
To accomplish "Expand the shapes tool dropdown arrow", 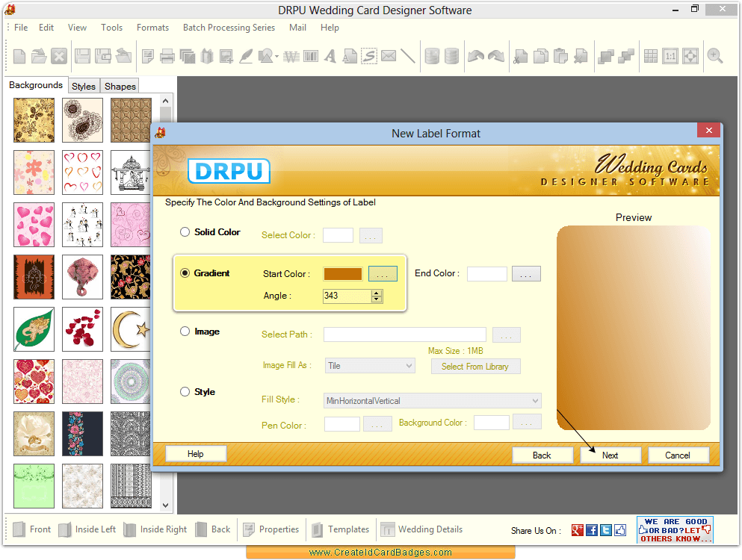I will pos(276,57).
